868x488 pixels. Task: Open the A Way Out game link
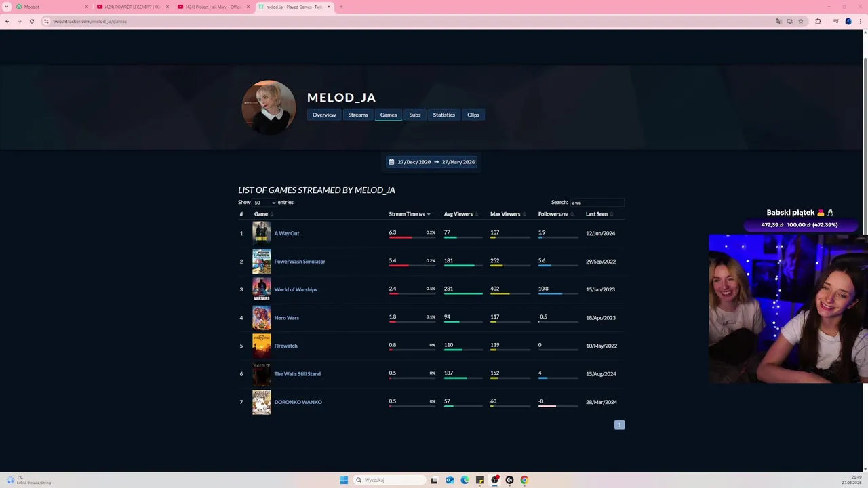coord(287,233)
